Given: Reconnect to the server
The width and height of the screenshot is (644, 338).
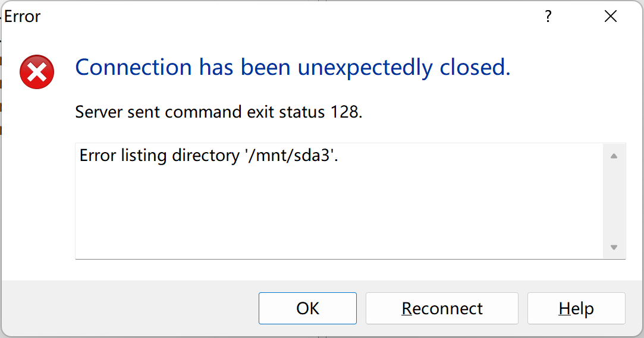Looking at the screenshot, I should (x=442, y=308).
